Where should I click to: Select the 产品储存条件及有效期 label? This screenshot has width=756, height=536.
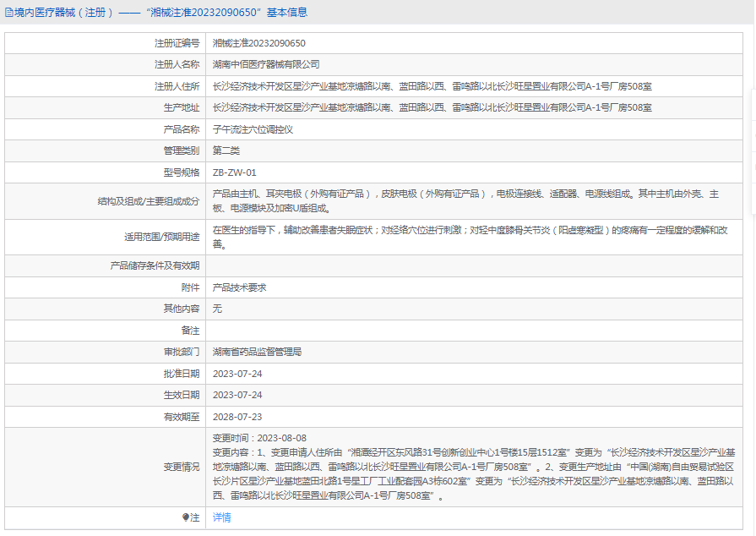(155, 265)
